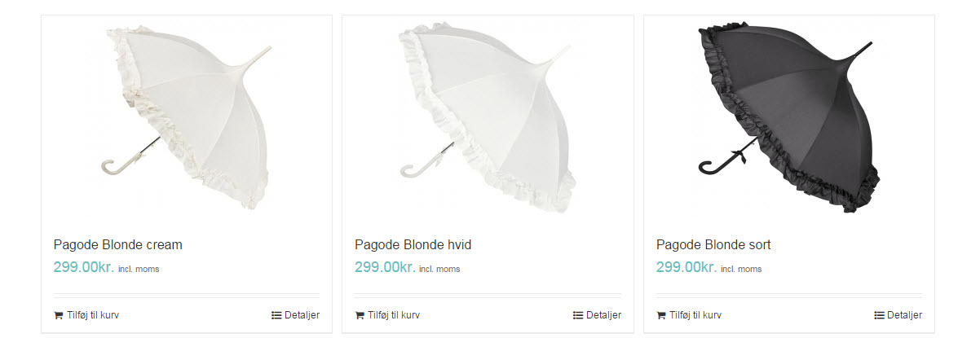View Detaljer text for Pagode Blonde cream
980x338 pixels.
pyautogui.click(x=302, y=315)
